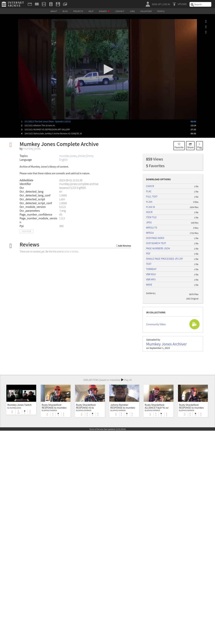Click Add Review
Screen dimensions: 215x644
click(124, 246)
